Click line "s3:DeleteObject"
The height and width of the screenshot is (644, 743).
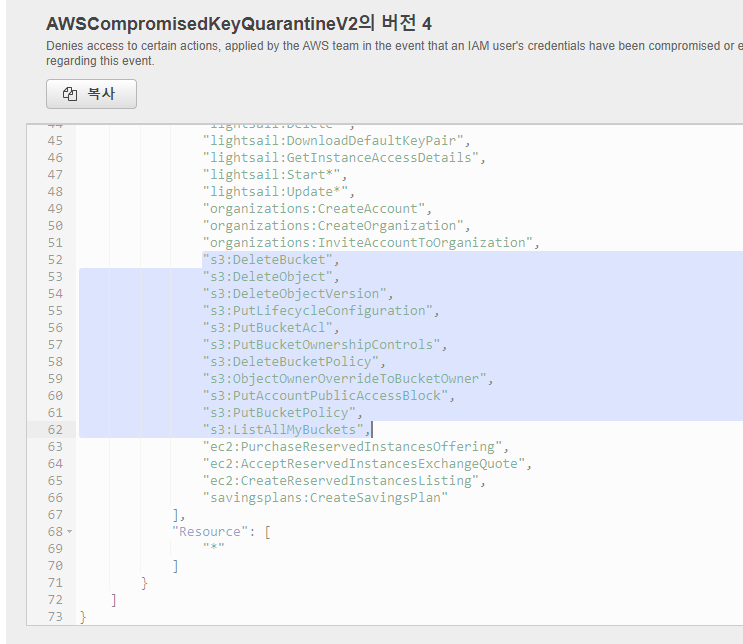(271, 277)
